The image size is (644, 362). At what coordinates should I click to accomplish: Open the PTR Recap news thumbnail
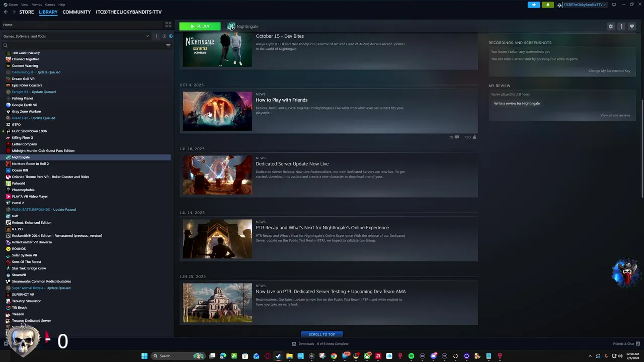[x=217, y=239]
